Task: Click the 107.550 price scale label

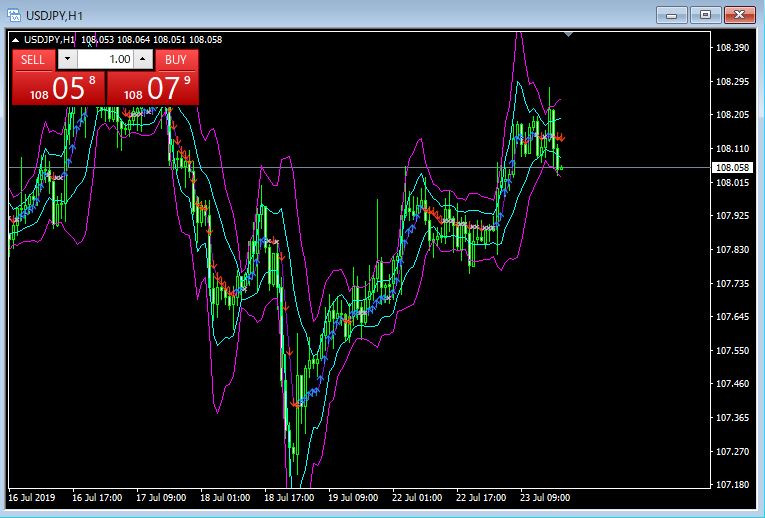Action: click(x=732, y=350)
